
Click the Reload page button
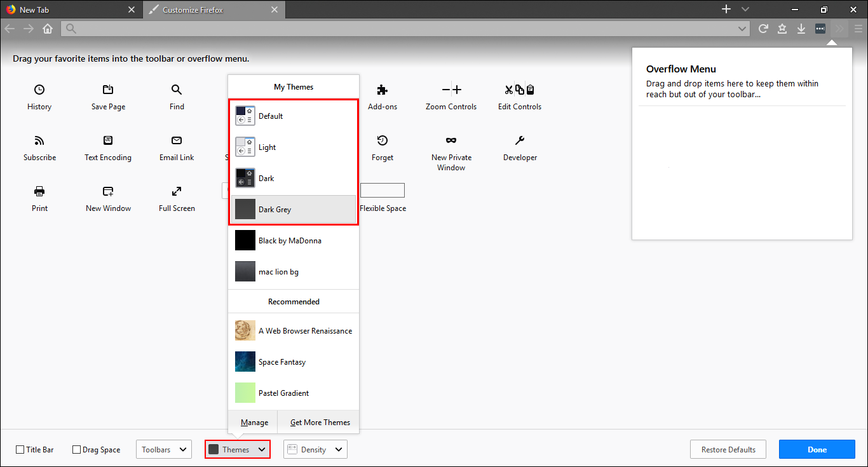click(764, 29)
